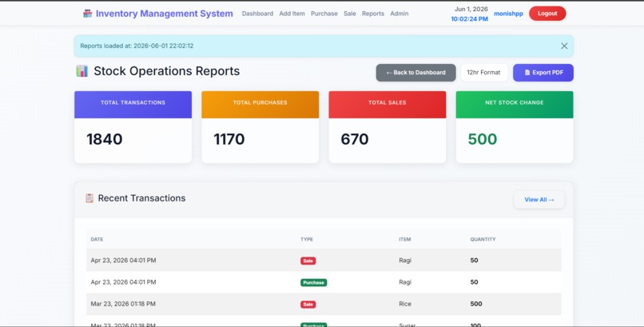Click the TYPE column header

tap(307, 239)
